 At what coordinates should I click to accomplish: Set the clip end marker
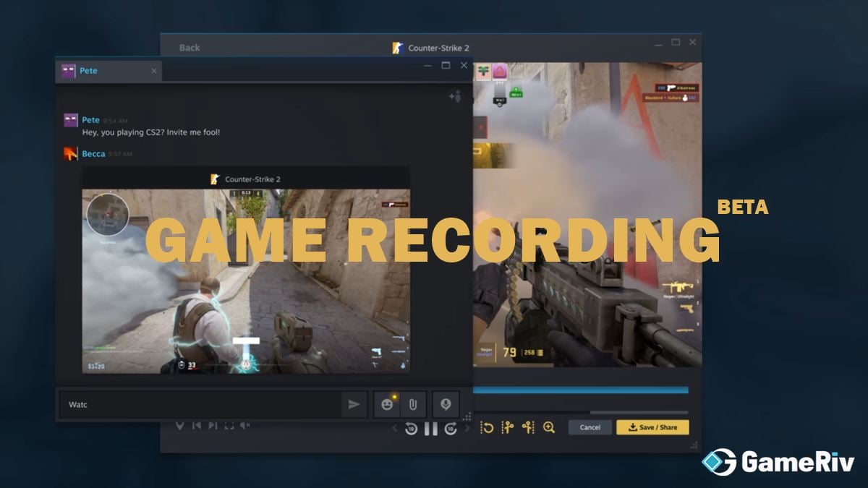point(528,427)
